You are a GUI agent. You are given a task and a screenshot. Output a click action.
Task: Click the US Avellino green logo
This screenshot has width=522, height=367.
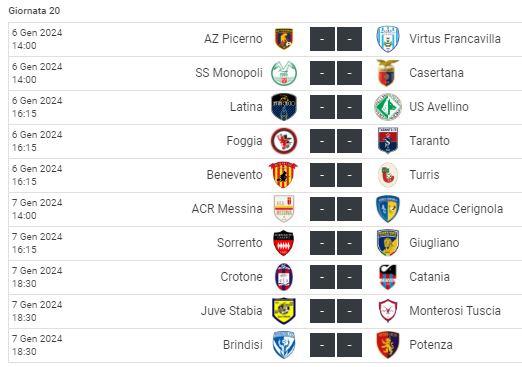[388, 107]
